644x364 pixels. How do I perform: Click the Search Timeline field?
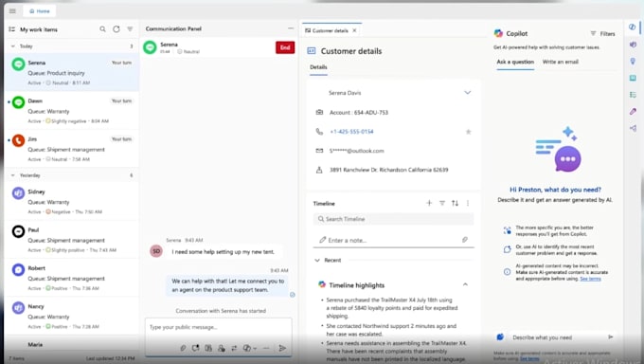point(393,219)
